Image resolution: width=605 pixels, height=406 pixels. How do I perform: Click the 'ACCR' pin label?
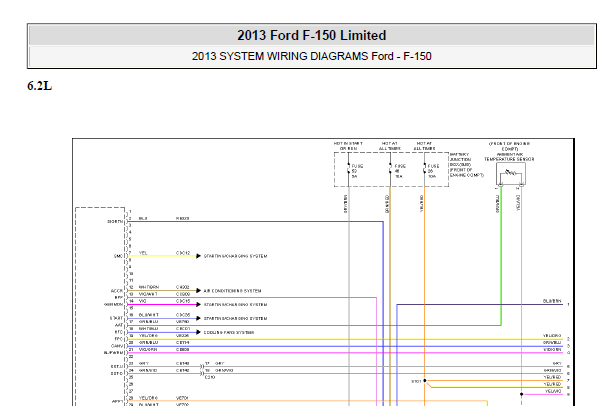[x=117, y=291]
